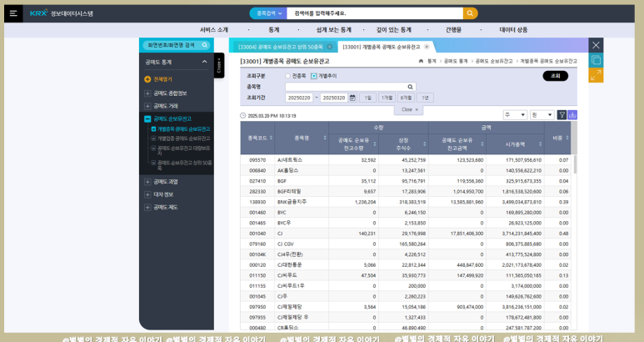Open the hamburger menu icon
The height and width of the screenshot is (342, 644).
[x=13, y=13]
